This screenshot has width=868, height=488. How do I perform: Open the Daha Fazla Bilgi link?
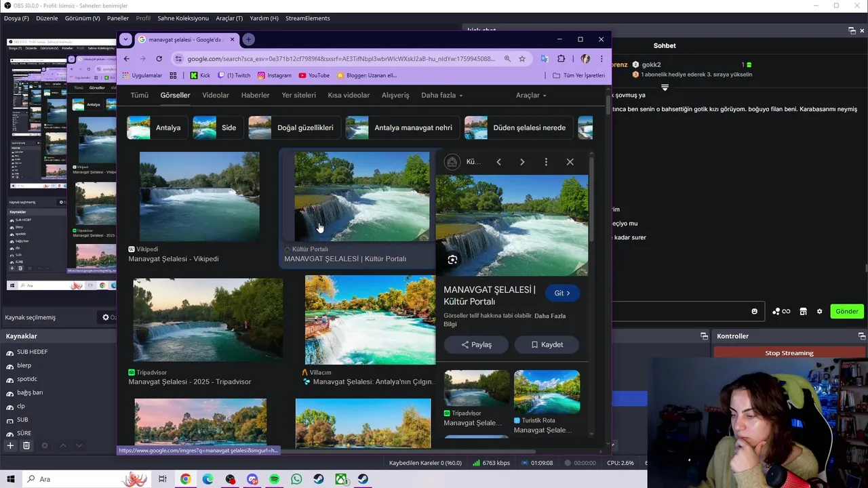click(x=505, y=320)
